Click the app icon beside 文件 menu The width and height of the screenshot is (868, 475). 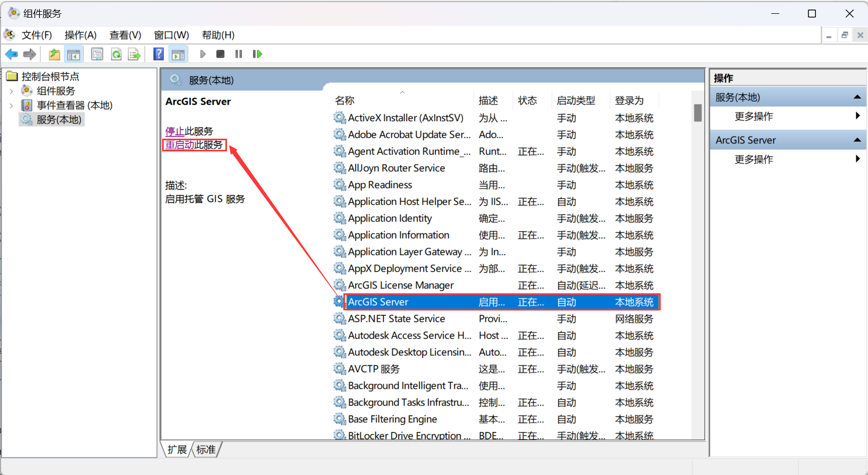click(x=10, y=35)
